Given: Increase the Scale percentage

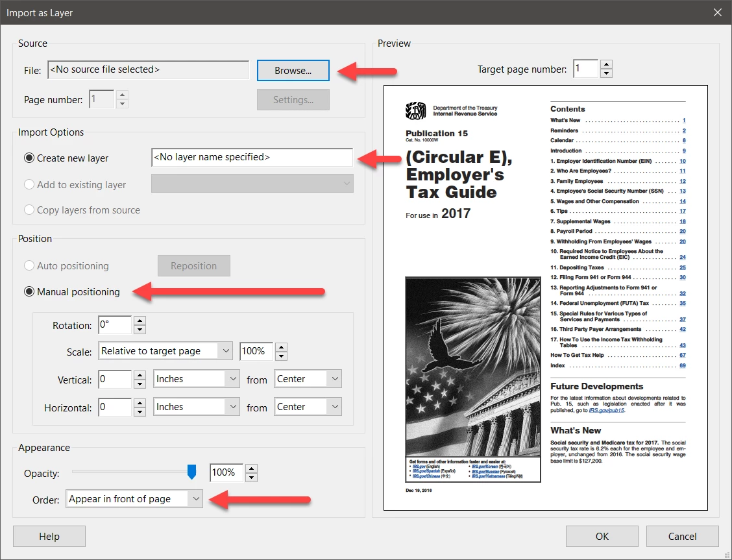Looking at the screenshot, I should click(281, 347).
